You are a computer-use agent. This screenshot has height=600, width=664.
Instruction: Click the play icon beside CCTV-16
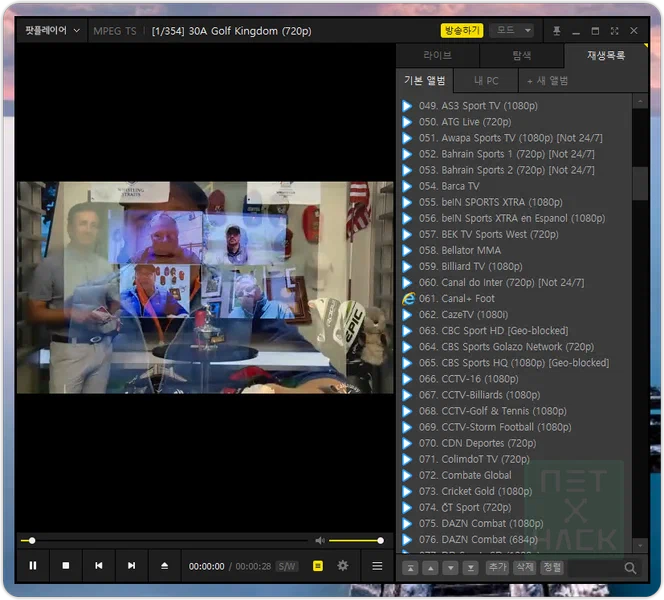[x=407, y=379]
